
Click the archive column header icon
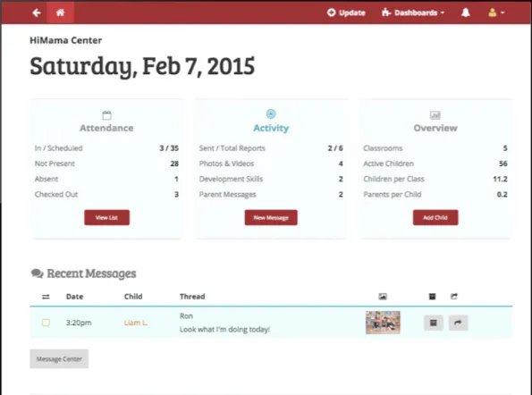[432, 297]
